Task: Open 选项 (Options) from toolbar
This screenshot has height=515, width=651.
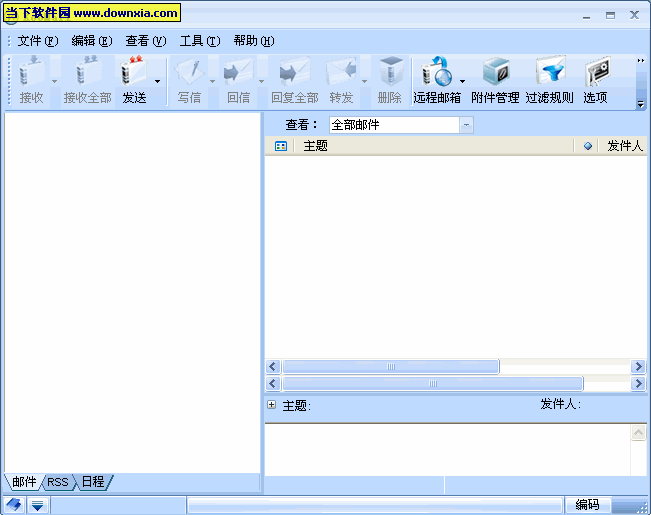Action: coord(596,80)
